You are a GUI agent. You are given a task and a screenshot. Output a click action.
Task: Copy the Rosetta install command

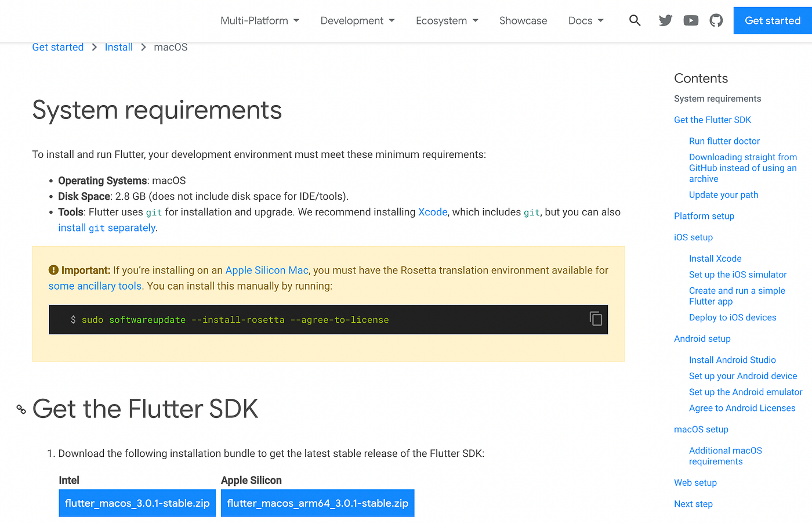(596, 319)
